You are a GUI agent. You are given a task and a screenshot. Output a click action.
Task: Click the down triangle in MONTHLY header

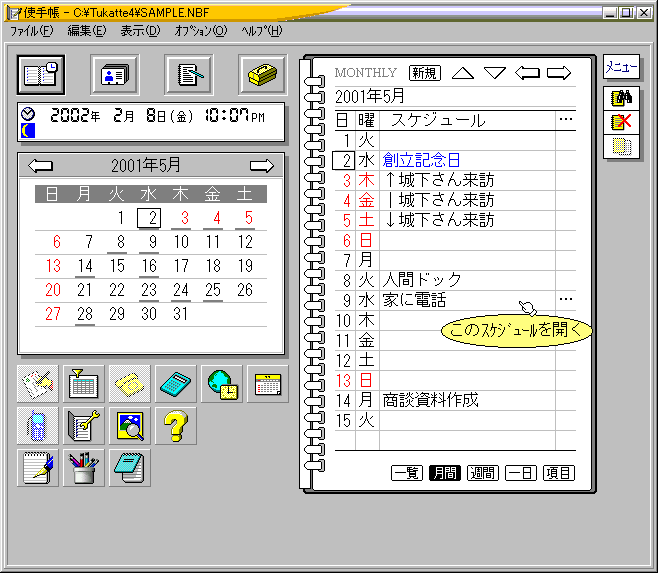495,73
